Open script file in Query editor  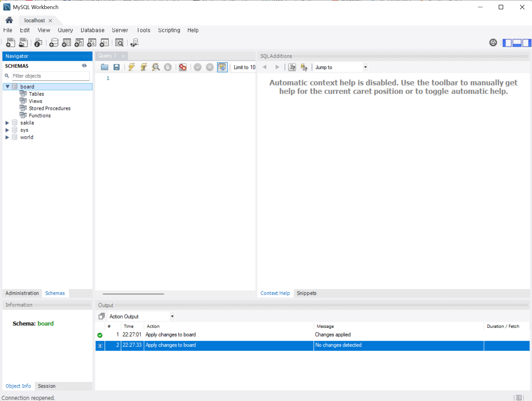[104, 67]
